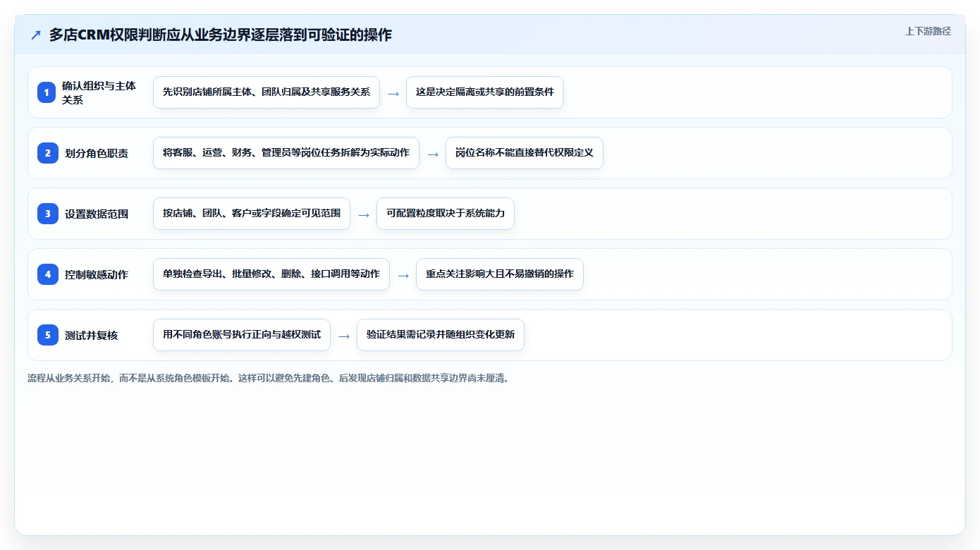Select the 设置数据范围 step label

[x=97, y=214]
